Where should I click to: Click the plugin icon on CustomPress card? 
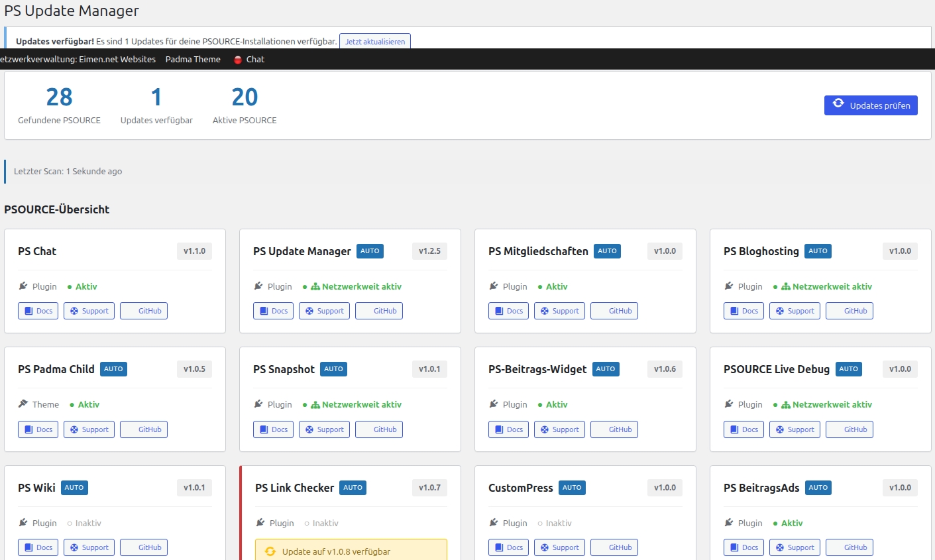494,523
